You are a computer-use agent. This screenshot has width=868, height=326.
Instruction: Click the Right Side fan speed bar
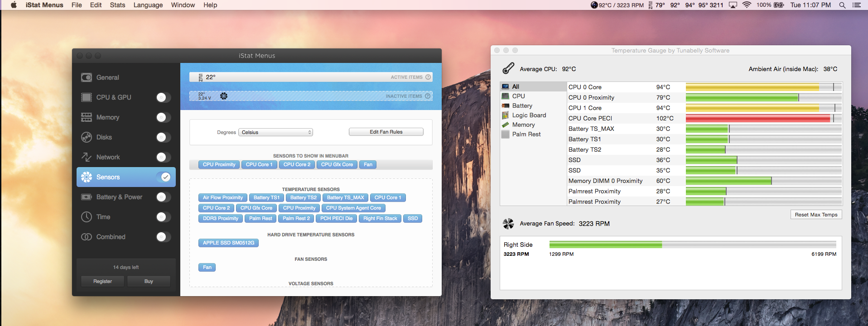693,244
